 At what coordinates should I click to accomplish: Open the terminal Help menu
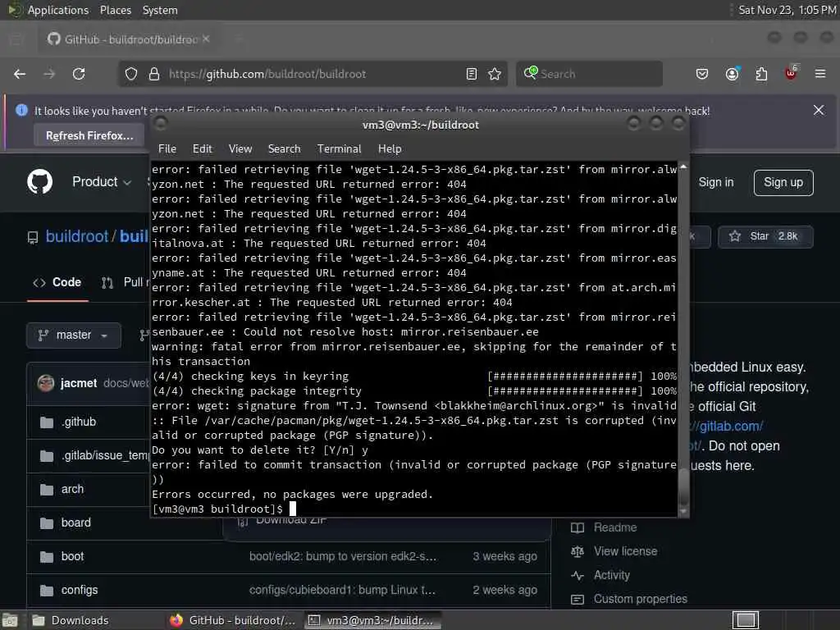(390, 149)
